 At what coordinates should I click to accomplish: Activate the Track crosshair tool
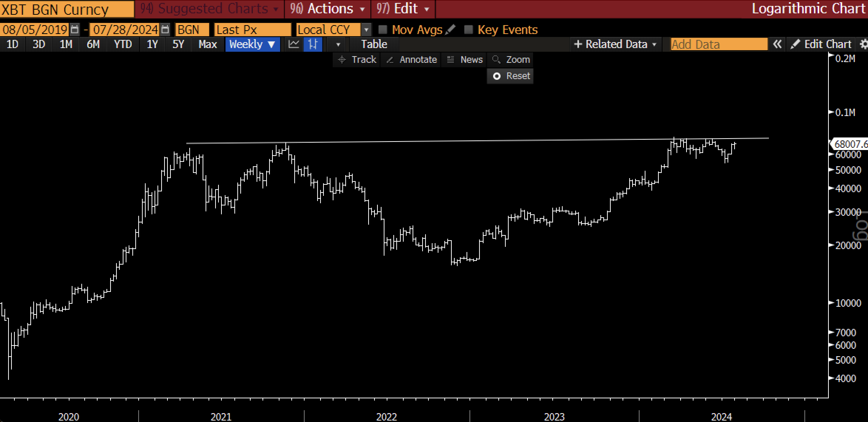(357, 59)
